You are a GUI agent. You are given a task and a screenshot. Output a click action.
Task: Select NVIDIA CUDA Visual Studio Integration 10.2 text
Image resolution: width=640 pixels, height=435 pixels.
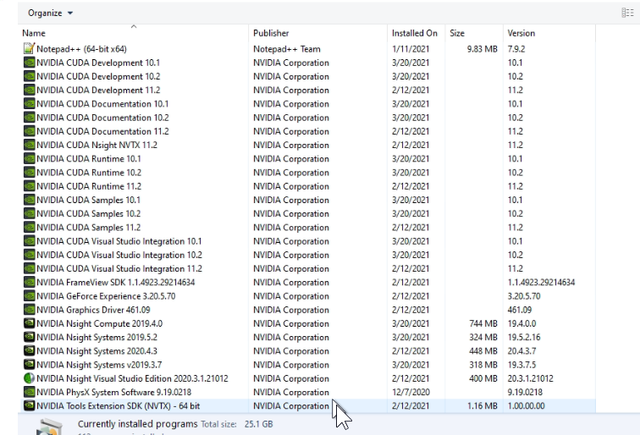[119, 255]
